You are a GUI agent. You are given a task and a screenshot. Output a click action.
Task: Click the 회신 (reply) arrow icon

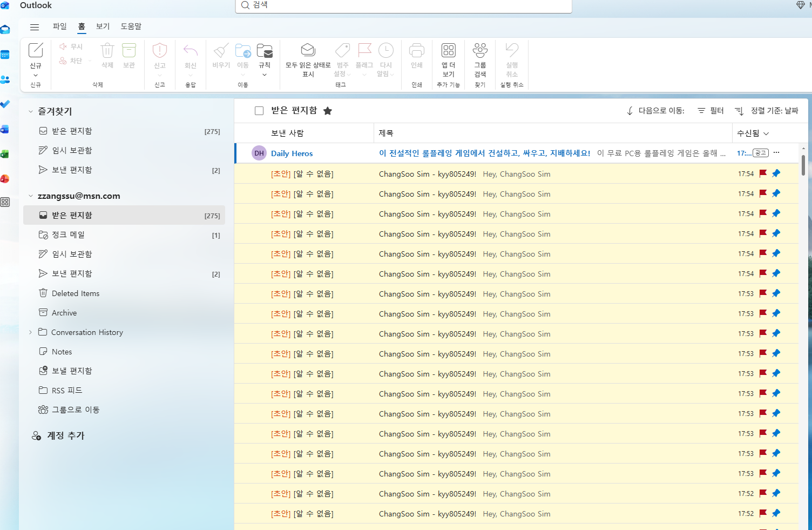coord(191,50)
